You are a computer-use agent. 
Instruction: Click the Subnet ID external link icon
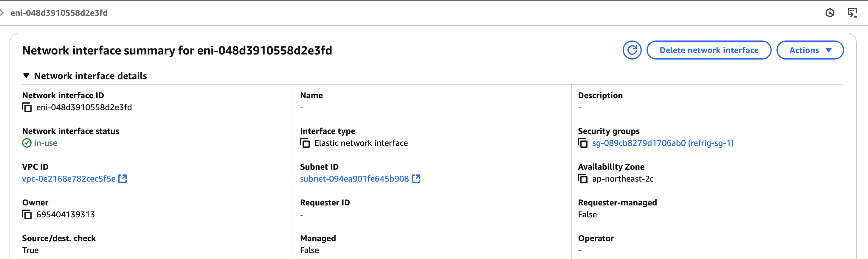tap(416, 179)
